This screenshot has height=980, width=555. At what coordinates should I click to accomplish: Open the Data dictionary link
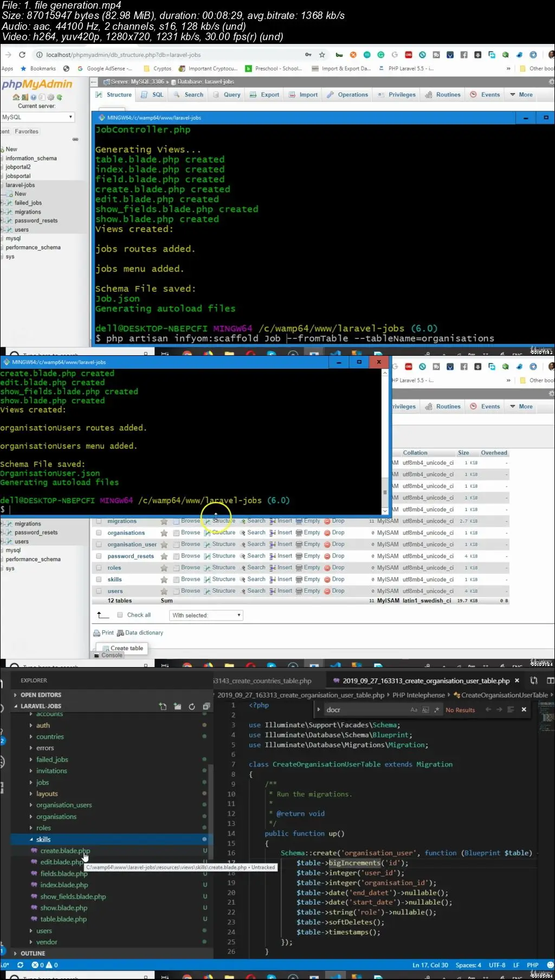coord(140,633)
